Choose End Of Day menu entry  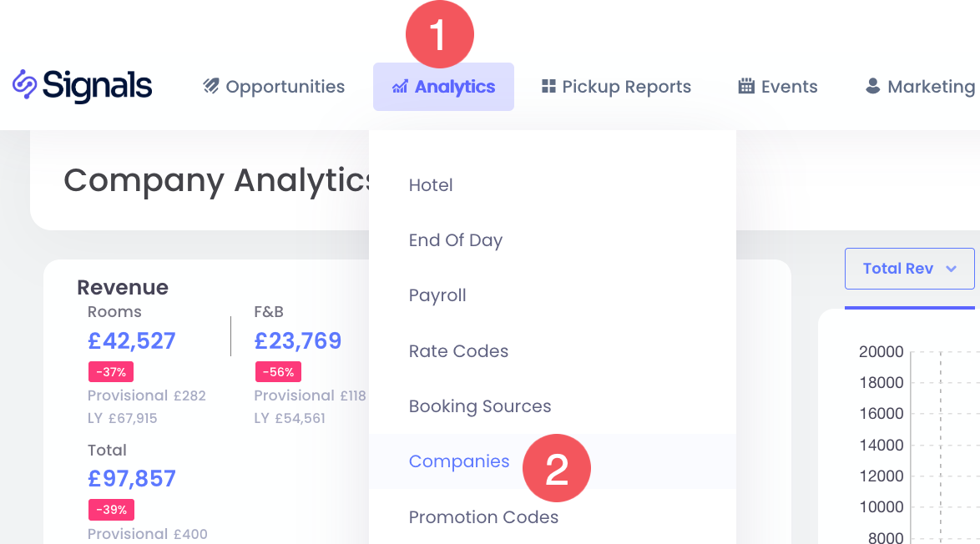[x=456, y=240]
